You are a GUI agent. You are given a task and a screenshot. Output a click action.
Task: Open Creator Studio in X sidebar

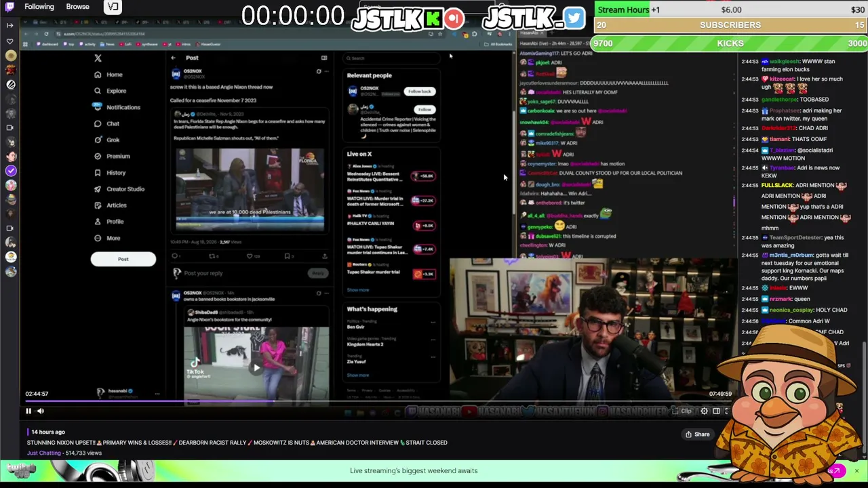coord(119,189)
